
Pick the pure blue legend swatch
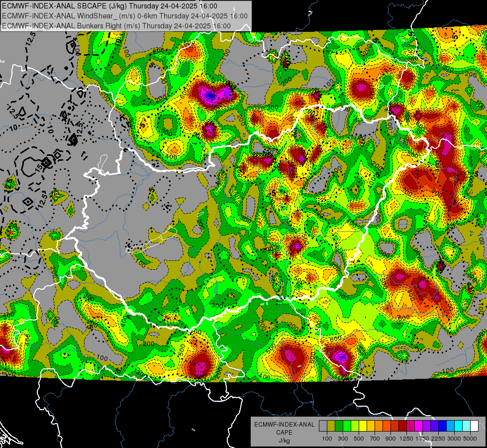tap(443, 426)
